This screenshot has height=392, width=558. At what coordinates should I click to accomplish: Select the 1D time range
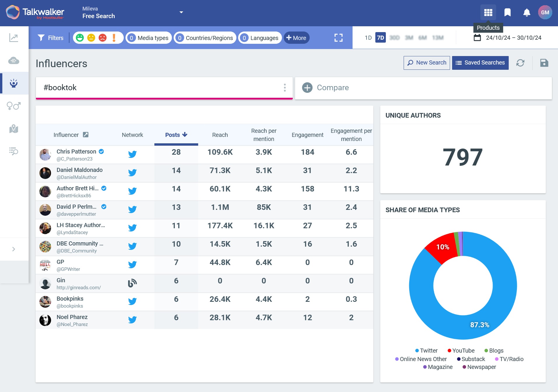(368, 38)
